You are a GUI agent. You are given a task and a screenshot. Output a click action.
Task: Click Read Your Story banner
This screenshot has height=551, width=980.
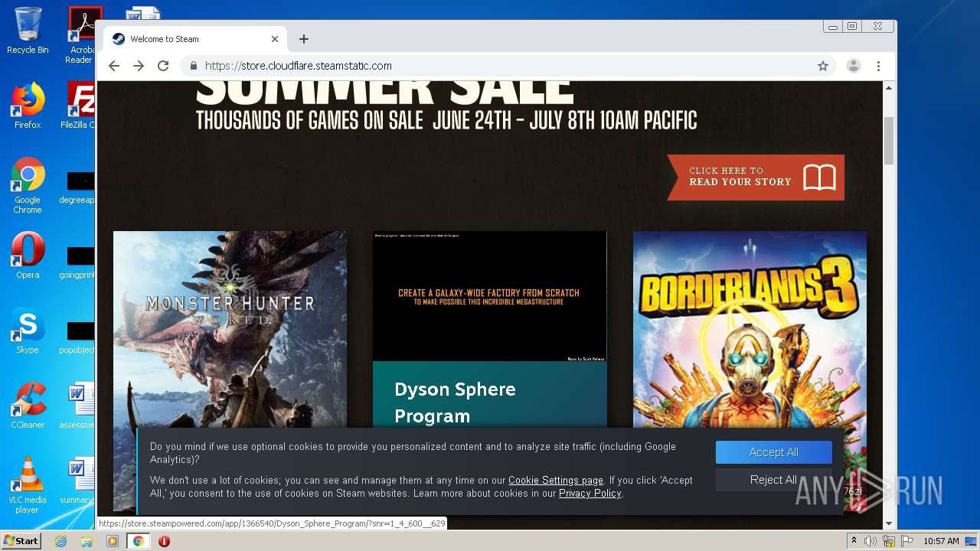pyautogui.click(x=756, y=178)
